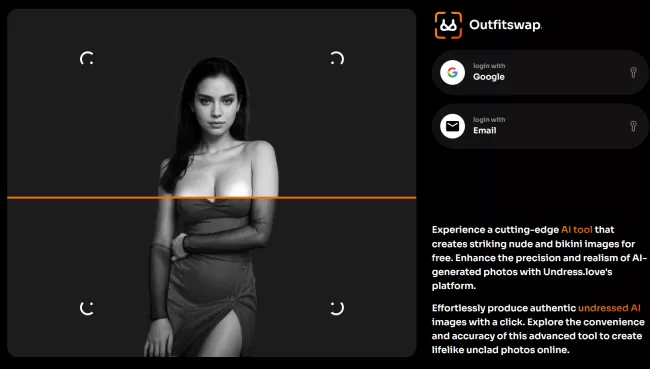
Task: Click the key icon in the Google row
Action: (x=633, y=73)
